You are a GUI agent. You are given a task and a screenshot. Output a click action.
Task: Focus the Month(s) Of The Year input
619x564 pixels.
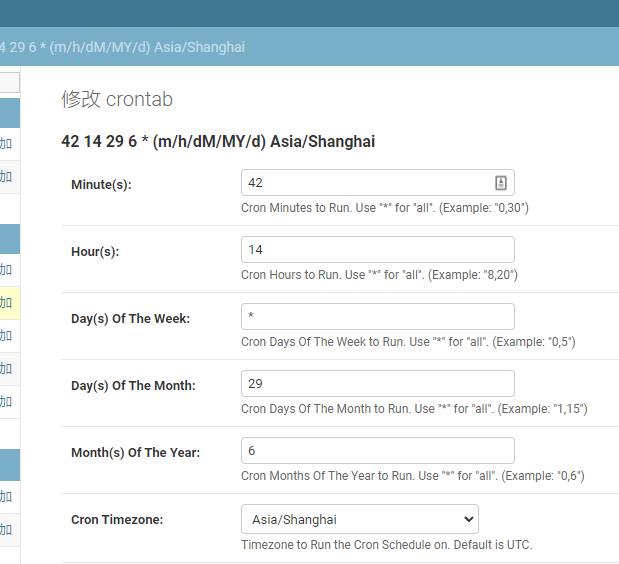click(x=377, y=451)
